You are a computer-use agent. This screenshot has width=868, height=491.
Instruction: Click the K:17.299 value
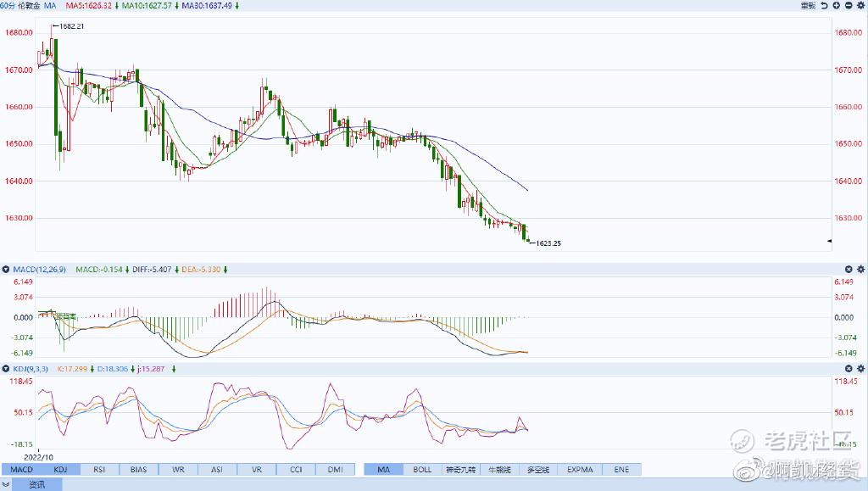click(x=72, y=369)
